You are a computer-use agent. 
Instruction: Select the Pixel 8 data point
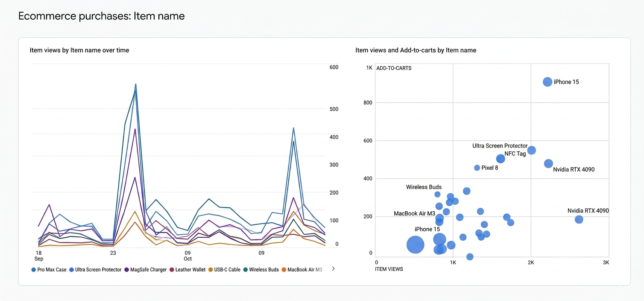click(477, 168)
